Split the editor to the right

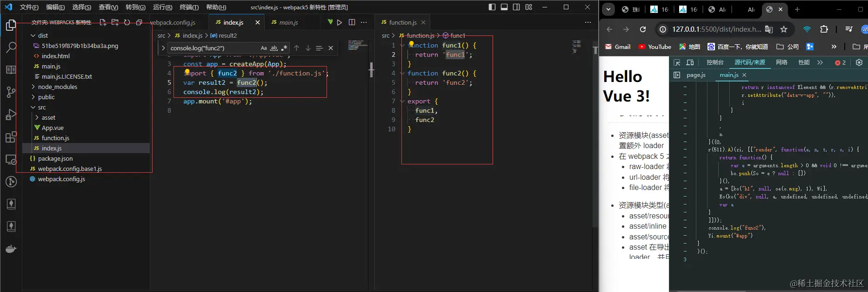click(x=352, y=22)
